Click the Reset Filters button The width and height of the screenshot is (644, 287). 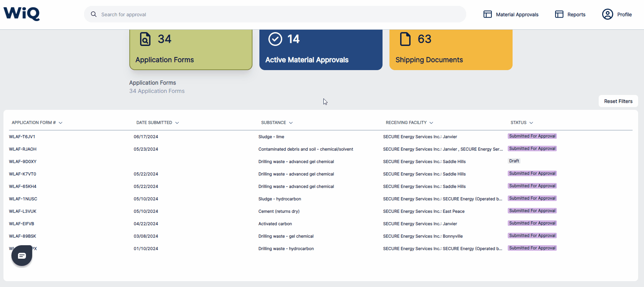point(618,101)
